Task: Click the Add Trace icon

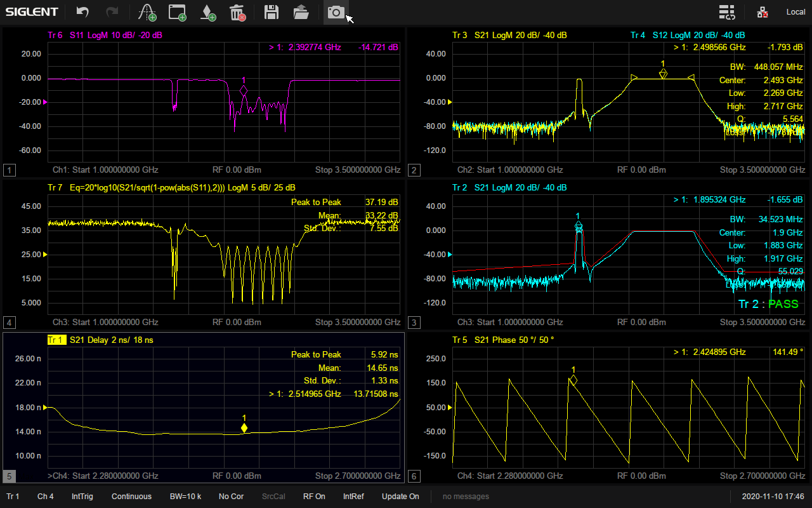Action: (147, 12)
